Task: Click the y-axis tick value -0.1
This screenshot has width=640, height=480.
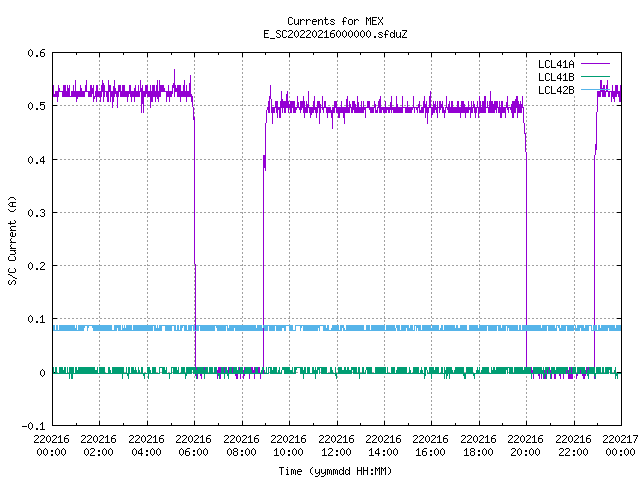Action: click(33, 426)
